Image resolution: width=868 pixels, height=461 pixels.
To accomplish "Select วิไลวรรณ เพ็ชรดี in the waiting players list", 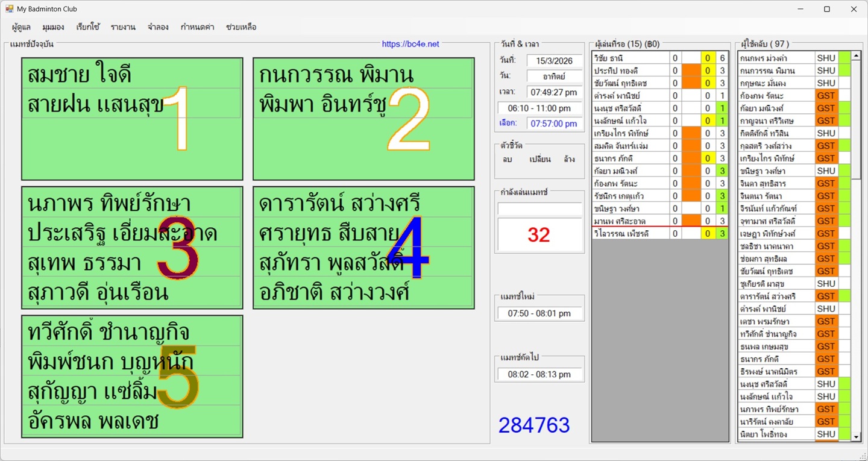I will [x=631, y=234].
